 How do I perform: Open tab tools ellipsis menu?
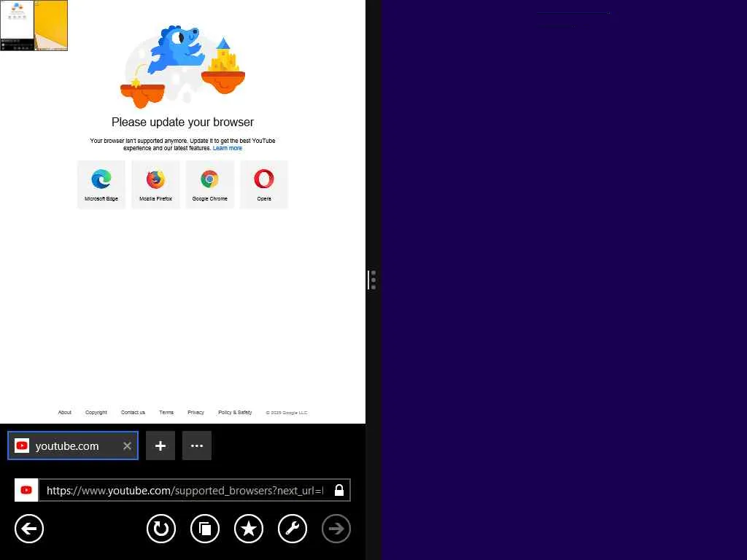(197, 446)
